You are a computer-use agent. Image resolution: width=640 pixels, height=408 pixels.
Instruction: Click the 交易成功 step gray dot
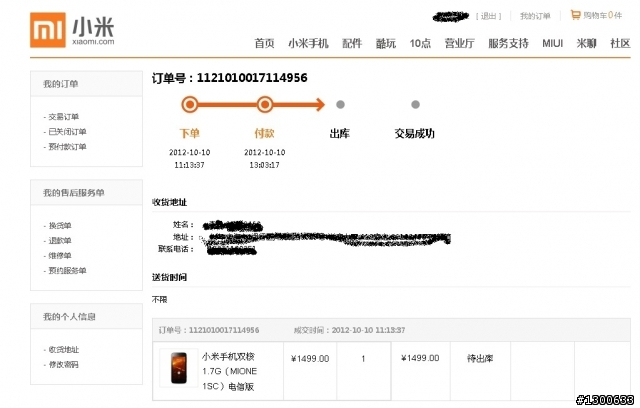(x=415, y=104)
